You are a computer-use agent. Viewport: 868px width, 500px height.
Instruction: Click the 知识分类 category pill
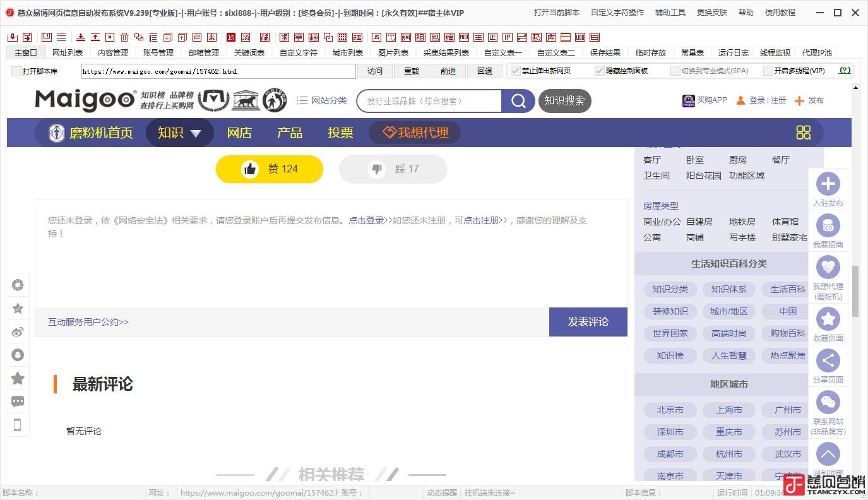(670, 289)
